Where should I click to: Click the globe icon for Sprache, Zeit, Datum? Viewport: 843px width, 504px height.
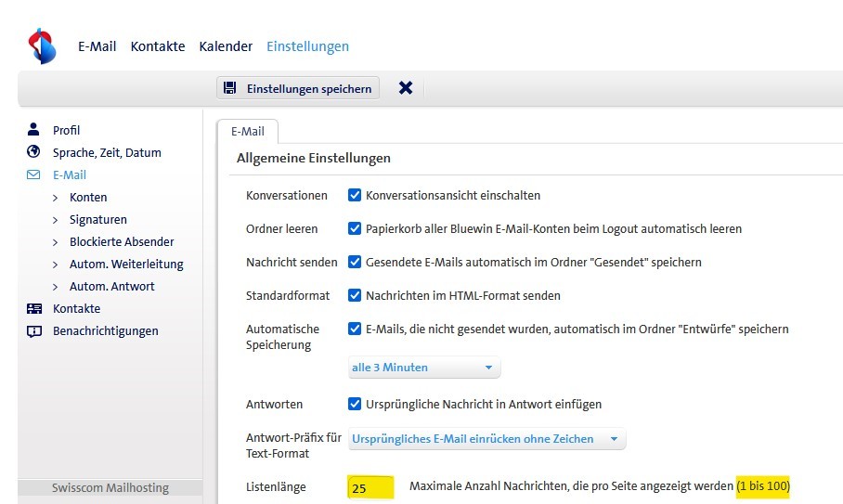click(x=34, y=152)
